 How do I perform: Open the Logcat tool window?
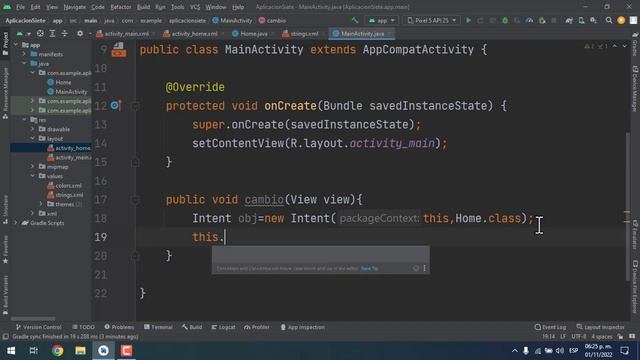223,327
